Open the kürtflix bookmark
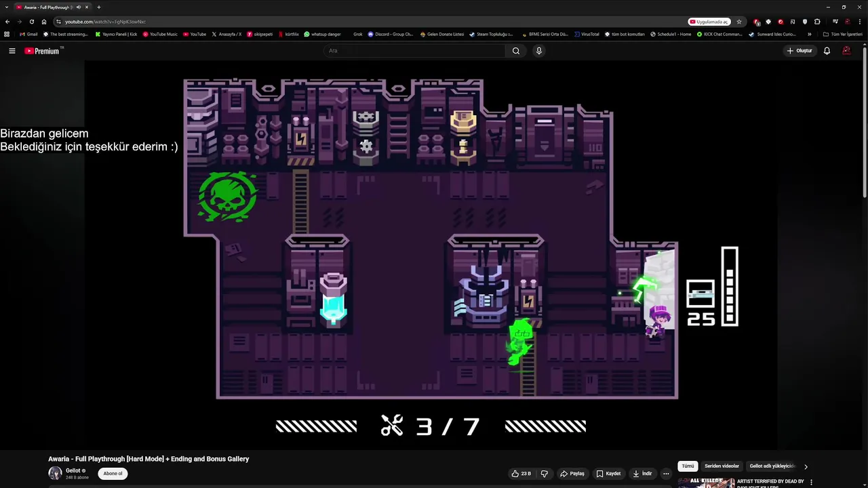868x488 pixels. click(x=289, y=34)
